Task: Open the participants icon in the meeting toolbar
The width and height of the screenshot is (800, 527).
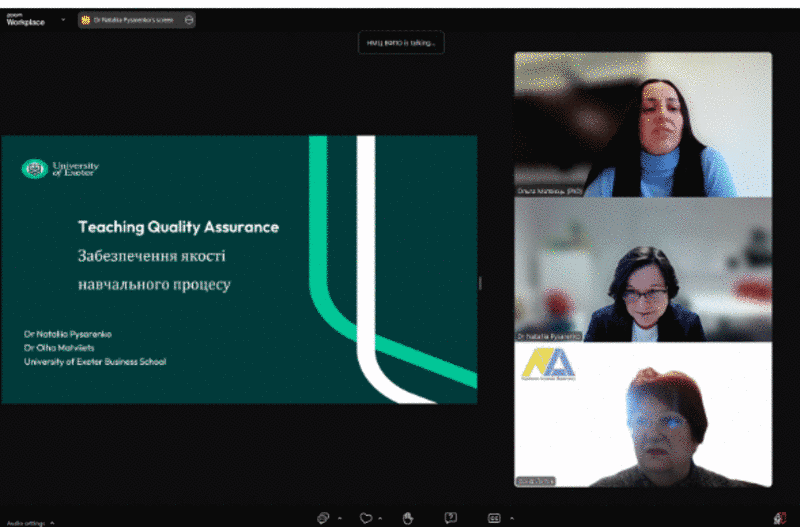Action: point(323,517)
